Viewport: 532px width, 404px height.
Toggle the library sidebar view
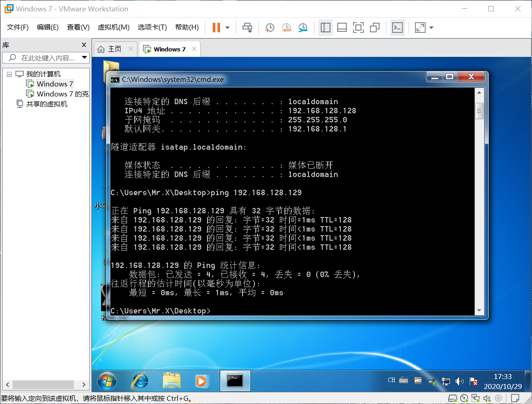(x=325, y=27)
